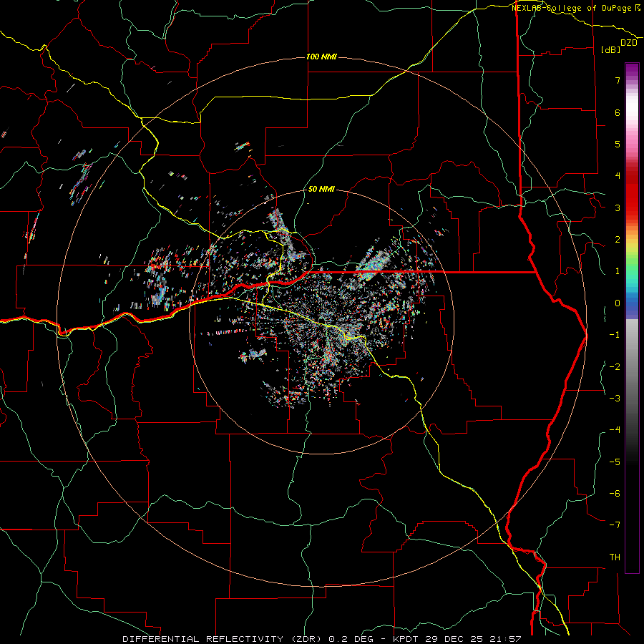Click the colorbar value 2 label
Viewport: 644px width, 644px height.
(x=618, y=240)
